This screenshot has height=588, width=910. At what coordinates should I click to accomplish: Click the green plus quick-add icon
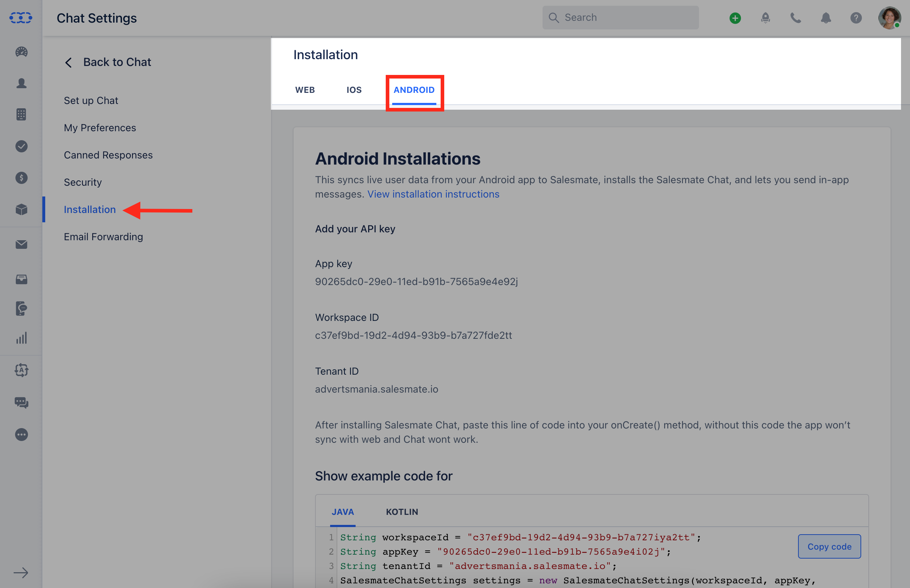(x=735, y=18)
